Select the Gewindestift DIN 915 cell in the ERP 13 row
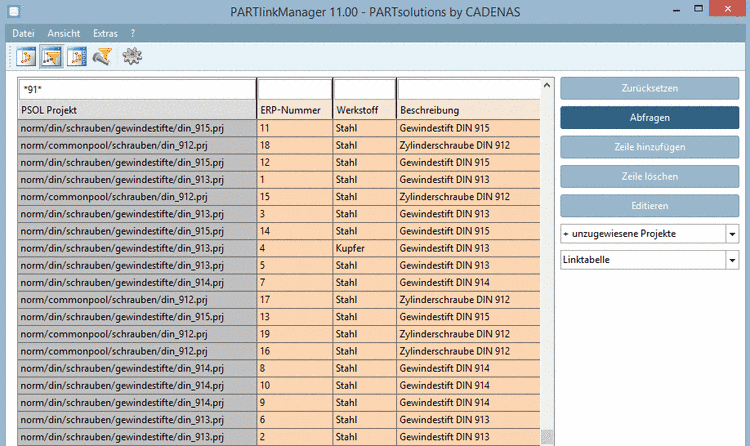This screenshot has width=750, height=446. 469,317
